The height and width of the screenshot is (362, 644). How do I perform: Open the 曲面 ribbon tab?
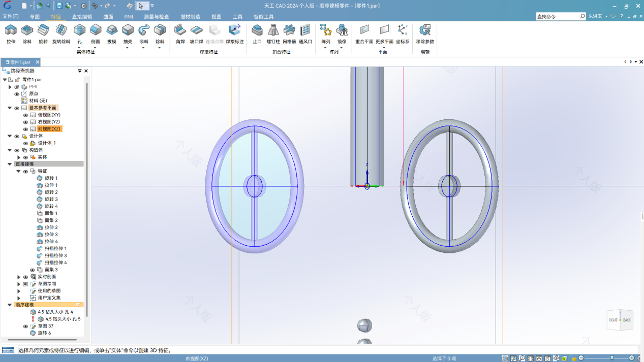coord(108,17)
